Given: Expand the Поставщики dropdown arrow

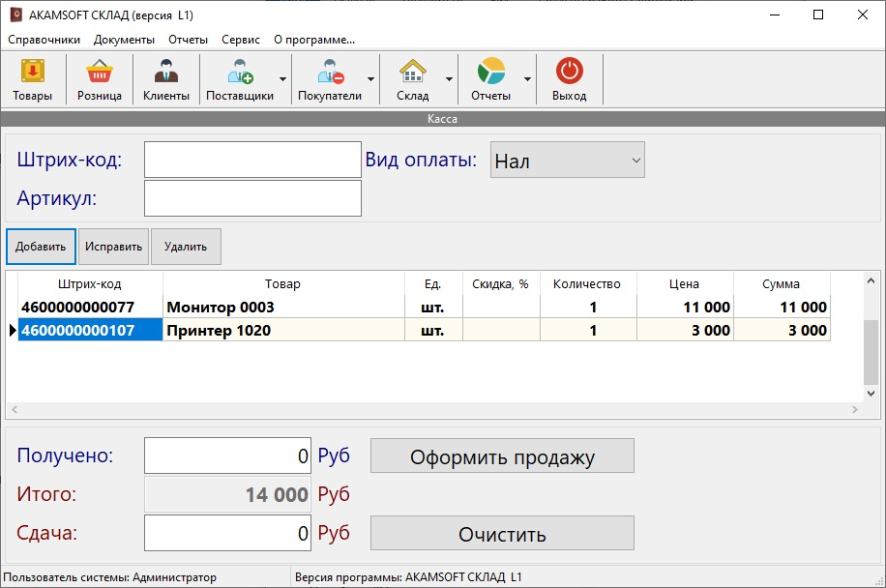Looking at the screenshot, I should (x=282, y=79).
